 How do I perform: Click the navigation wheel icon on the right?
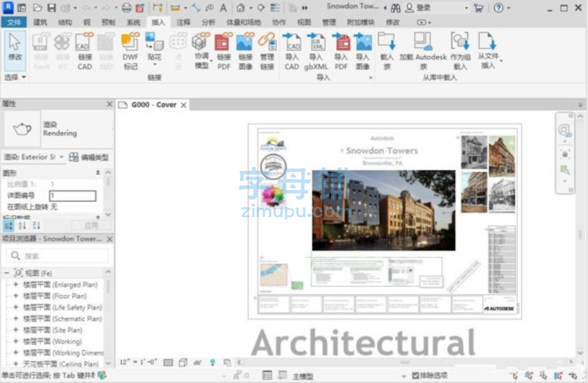pos(564,130)
